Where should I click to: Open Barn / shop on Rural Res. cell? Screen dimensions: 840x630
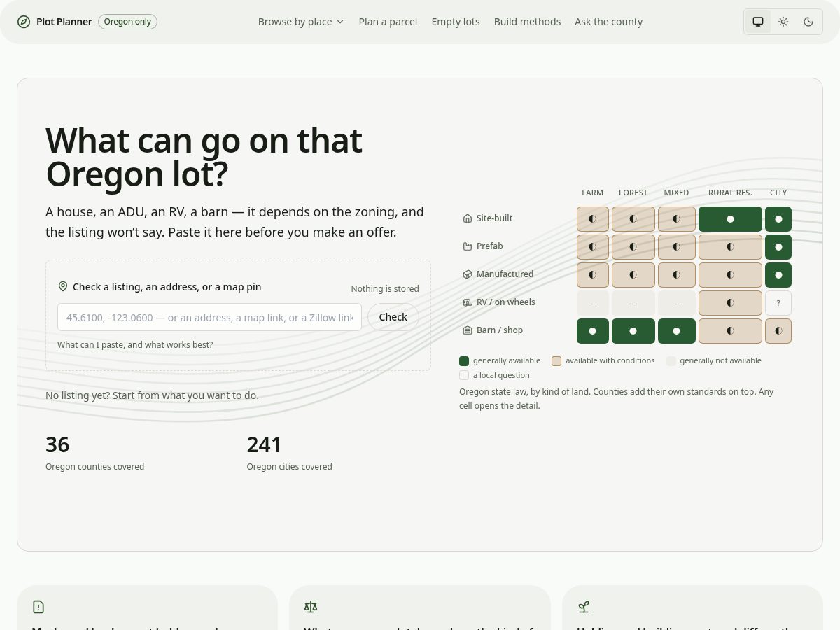point(730,331)
